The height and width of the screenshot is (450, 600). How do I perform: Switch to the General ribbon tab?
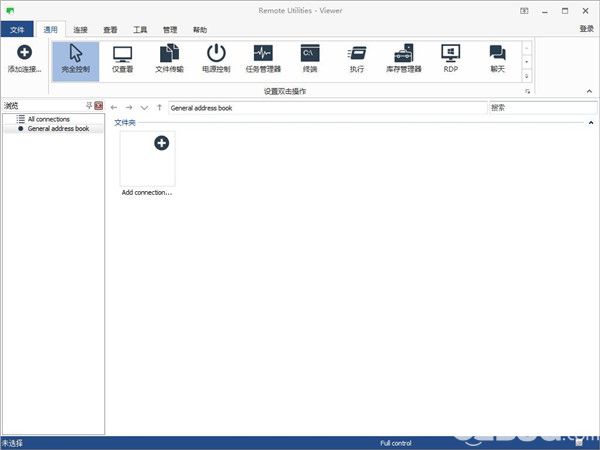[x=51, y=29]
